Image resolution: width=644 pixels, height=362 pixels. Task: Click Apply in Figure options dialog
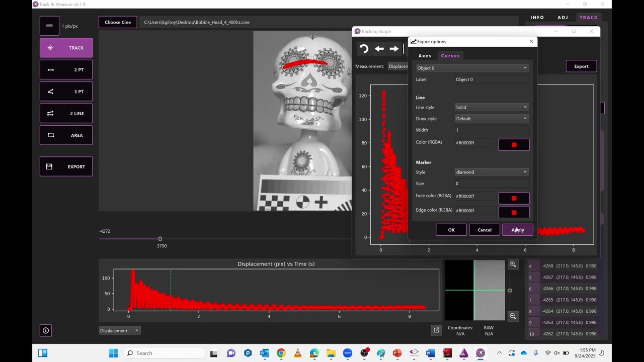coord(518,230)
